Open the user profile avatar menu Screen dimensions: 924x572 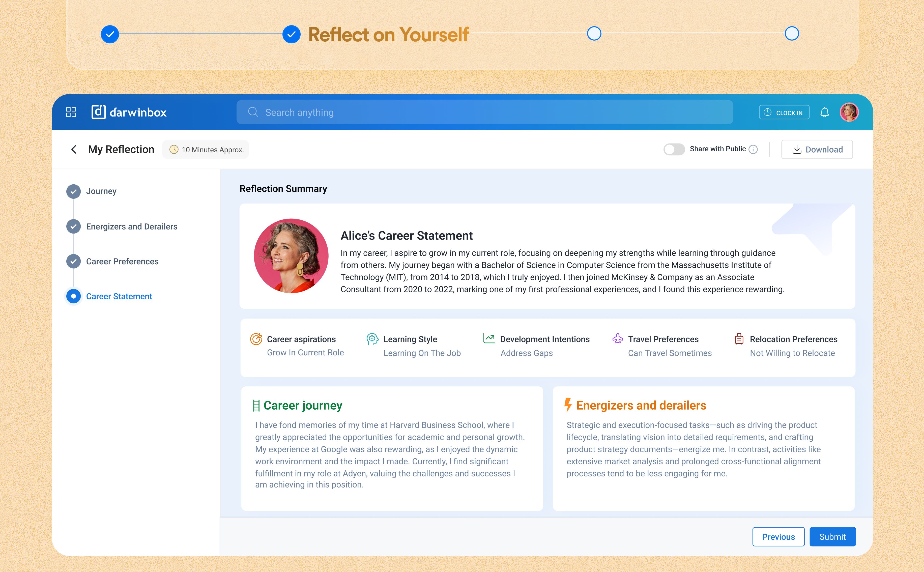(x=849, y=112)
